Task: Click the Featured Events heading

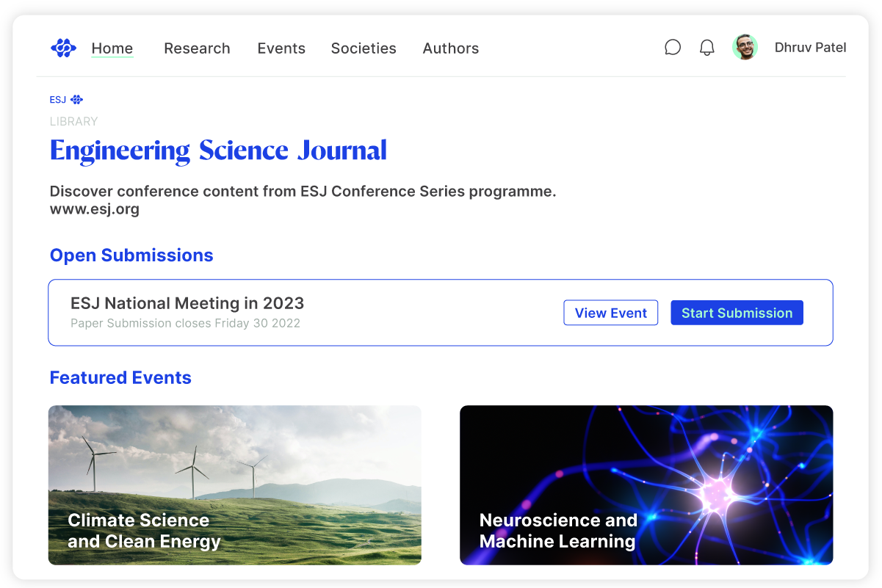Action: (x=120, y=378)
